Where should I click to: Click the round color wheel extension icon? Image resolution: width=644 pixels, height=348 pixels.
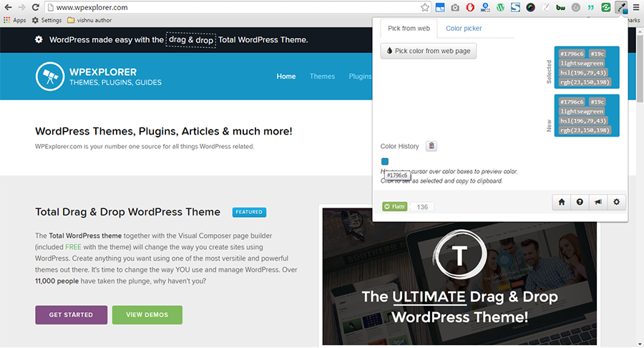[531, 7]
